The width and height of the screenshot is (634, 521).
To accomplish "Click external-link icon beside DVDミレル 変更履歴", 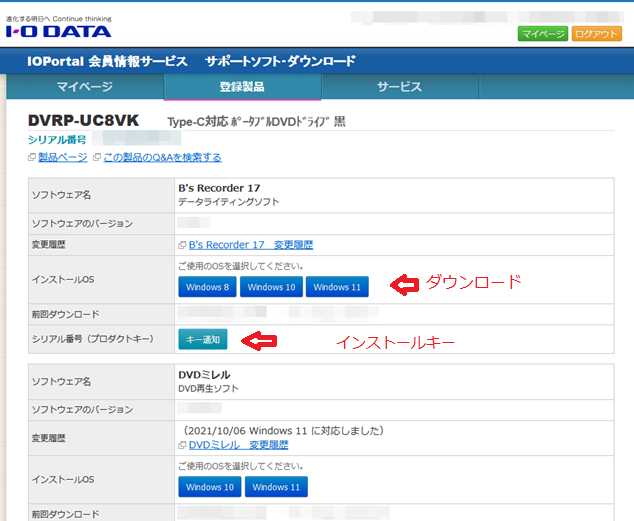I will (182, 445).
